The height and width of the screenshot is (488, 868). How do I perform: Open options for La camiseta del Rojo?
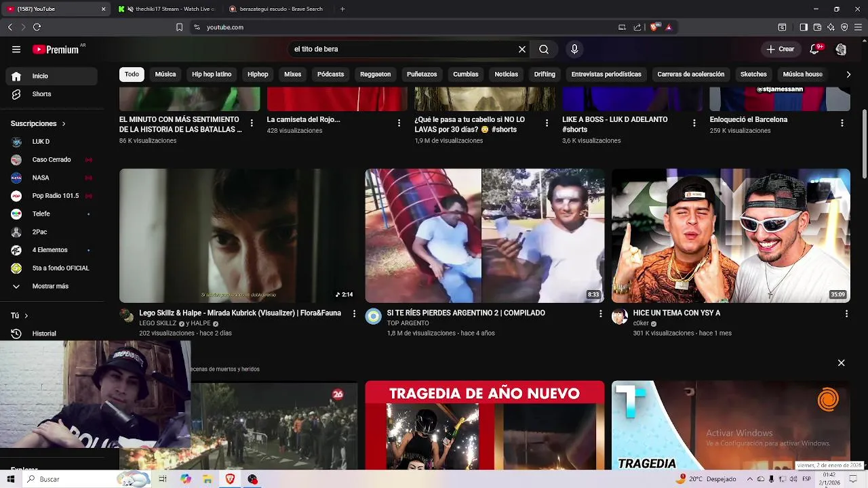pos(399,123)
